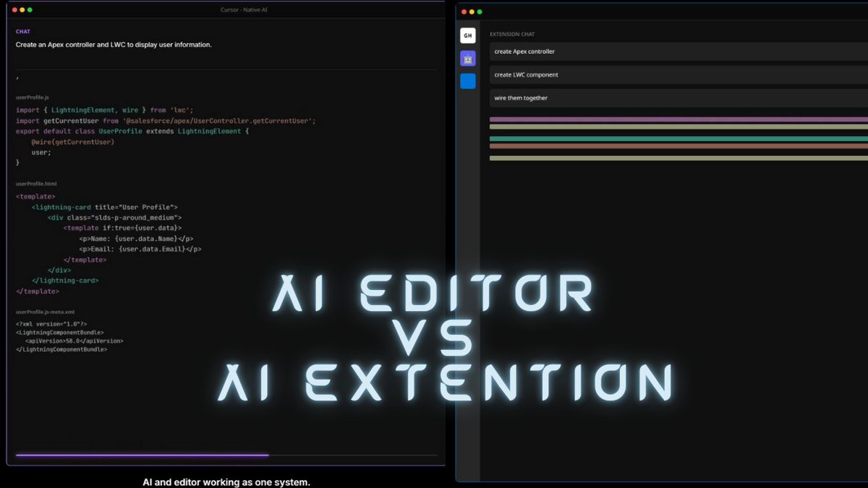Viewport: 868px width, 488px height.
Task: Close the Cursor - Native AI window
Action: tap(14, 9)
